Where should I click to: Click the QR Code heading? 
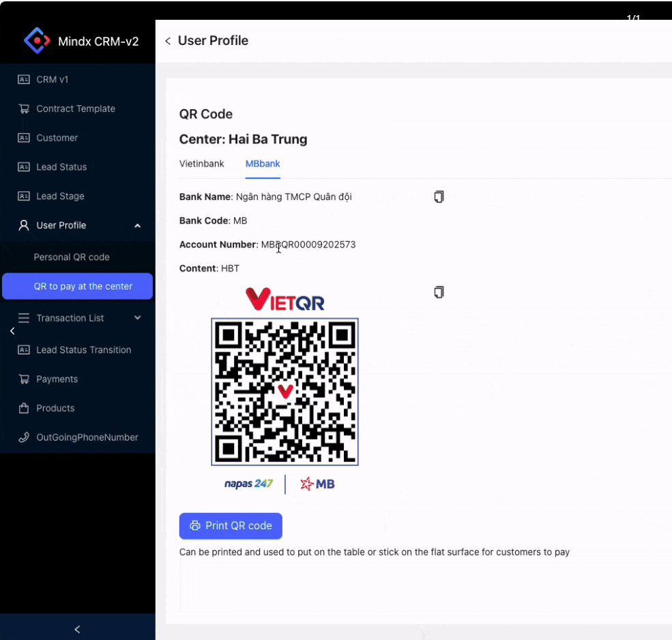206,114
